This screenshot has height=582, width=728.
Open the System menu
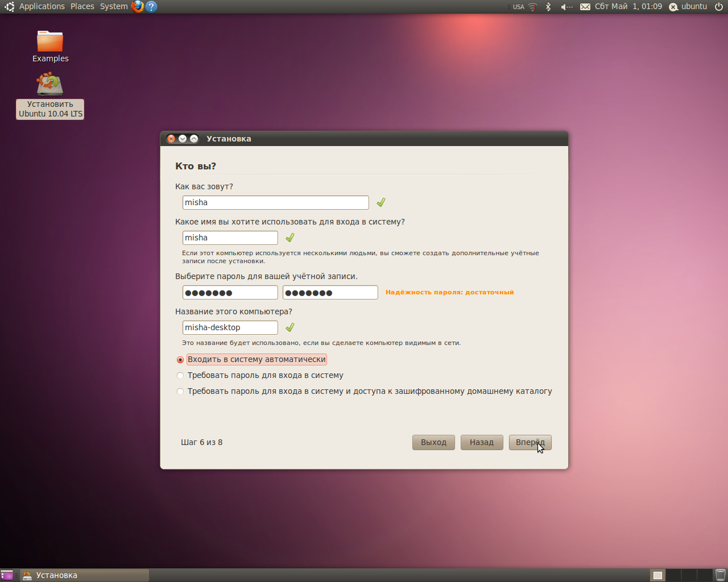(x=114, y=7)
